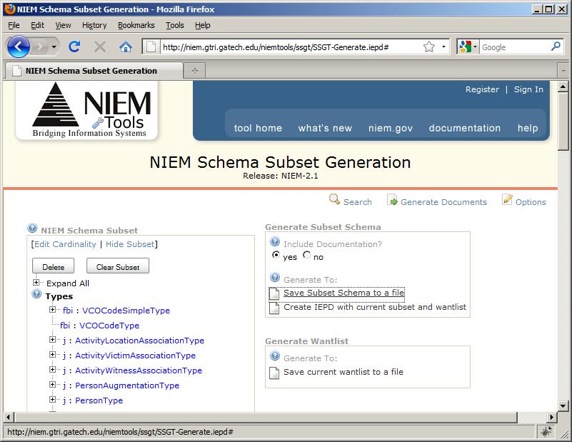Image resolution: width=572 pixels, height=442 pixels.
Task: Click help icon beside Include Documentation
Action: (275, 241)
